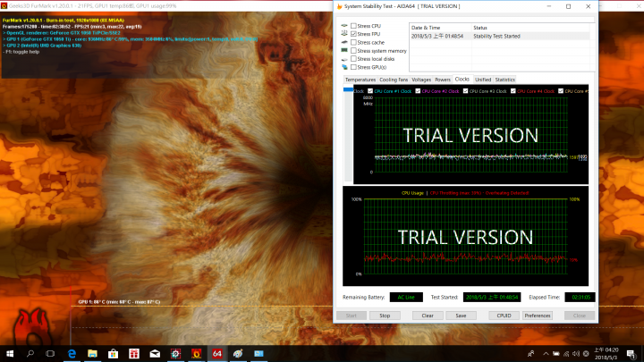Enable the Stress CPU checkbox
The image size is (644, 362).
pos(353,26)
